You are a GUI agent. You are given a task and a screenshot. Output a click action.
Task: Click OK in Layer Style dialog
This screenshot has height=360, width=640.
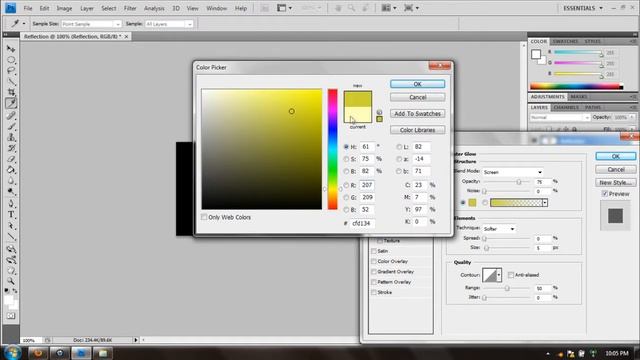click(x=616, y=156)
